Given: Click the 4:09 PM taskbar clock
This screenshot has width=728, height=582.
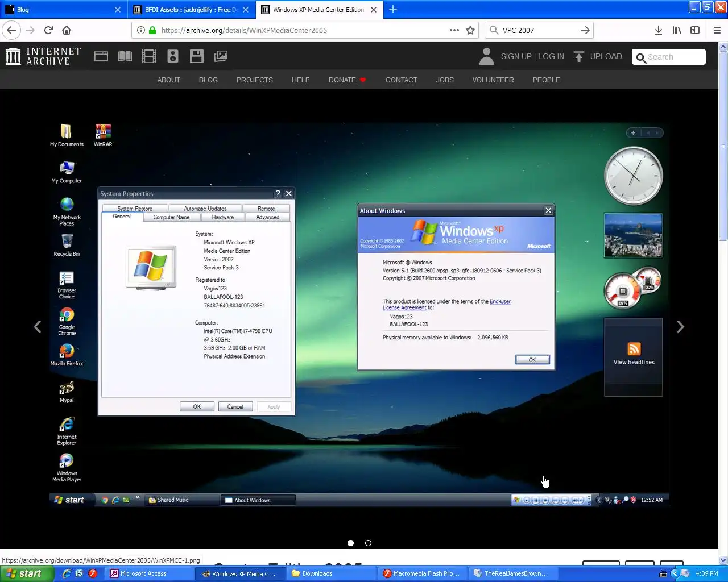Looking at the screenshot, I should tap(707, 573).
